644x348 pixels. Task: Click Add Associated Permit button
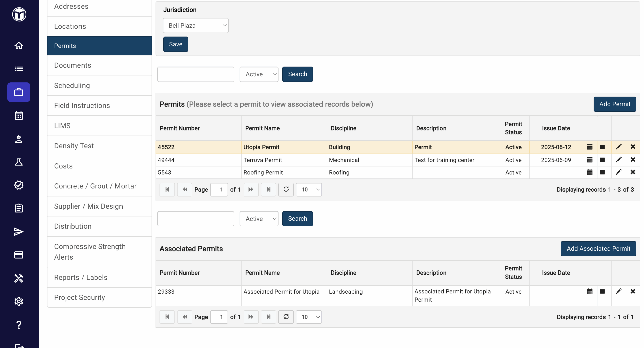click(x=598, y=248)
